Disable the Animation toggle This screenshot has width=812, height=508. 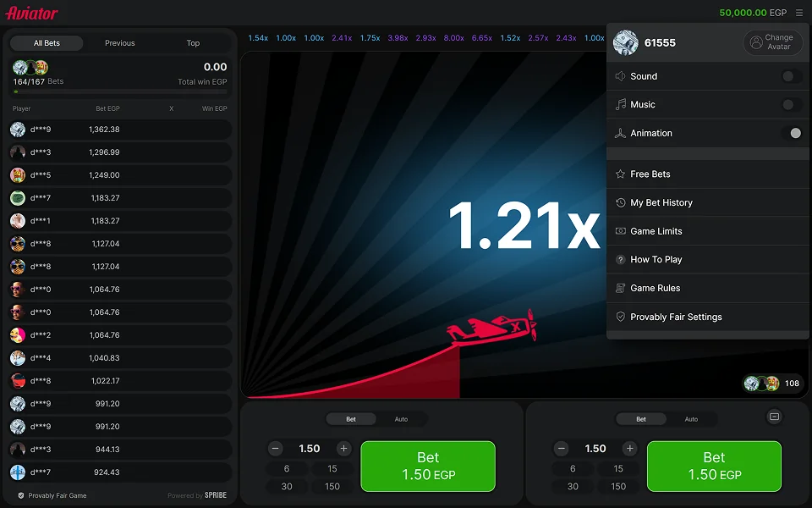(792, 133)
